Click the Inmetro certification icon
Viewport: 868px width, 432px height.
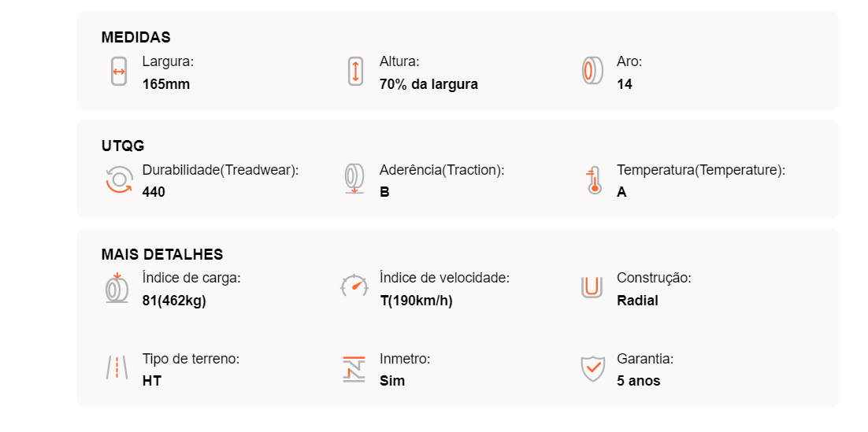(354, 369)
